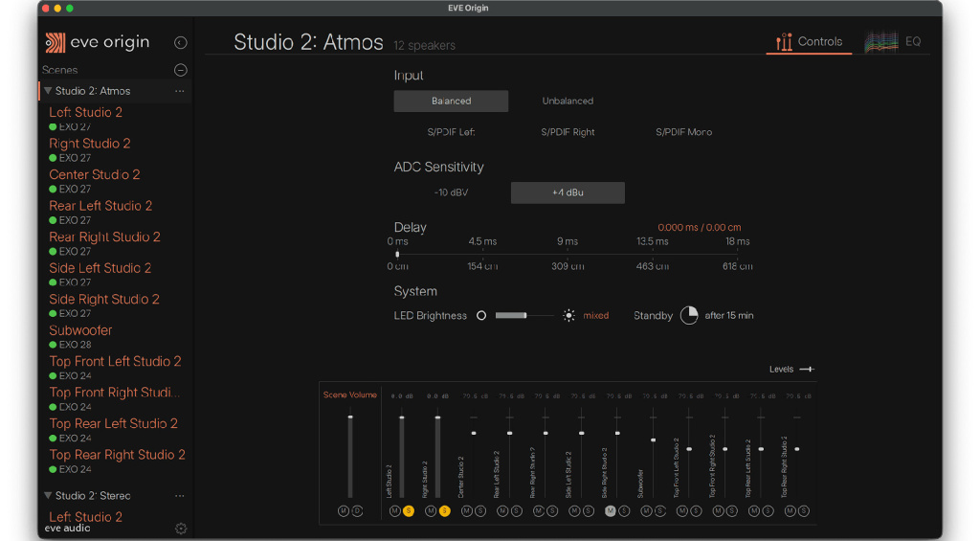This screenshot has width=980, height=541.
Task: Open the Studio 2: Stereo scene options (three dots)
Action: point(180,496)
